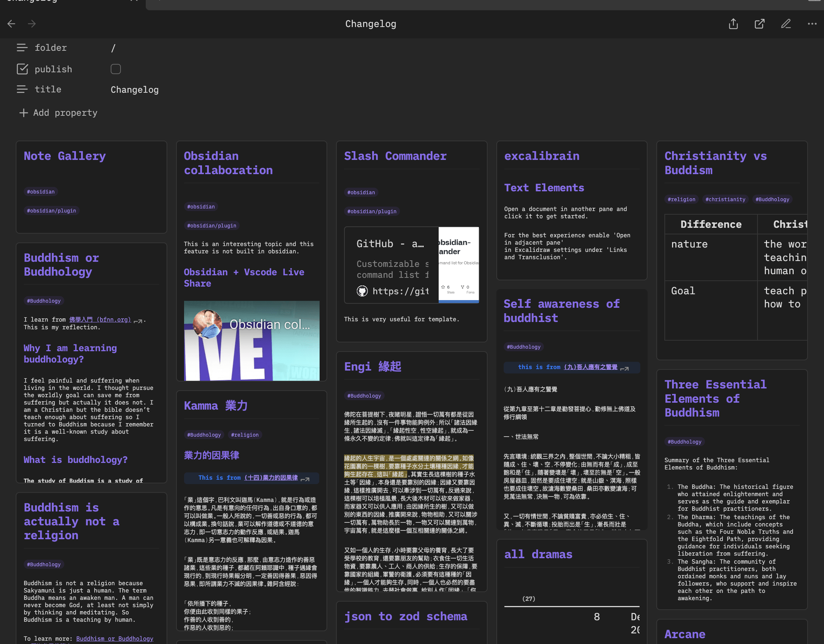Navigate back with the left arrow

[11, 24]
